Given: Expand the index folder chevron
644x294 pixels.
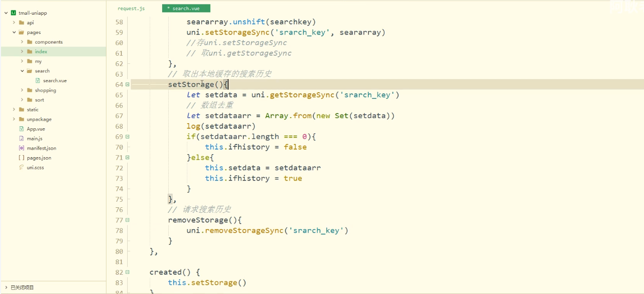Looking at the screenshot, I should [x=22, y=51].
